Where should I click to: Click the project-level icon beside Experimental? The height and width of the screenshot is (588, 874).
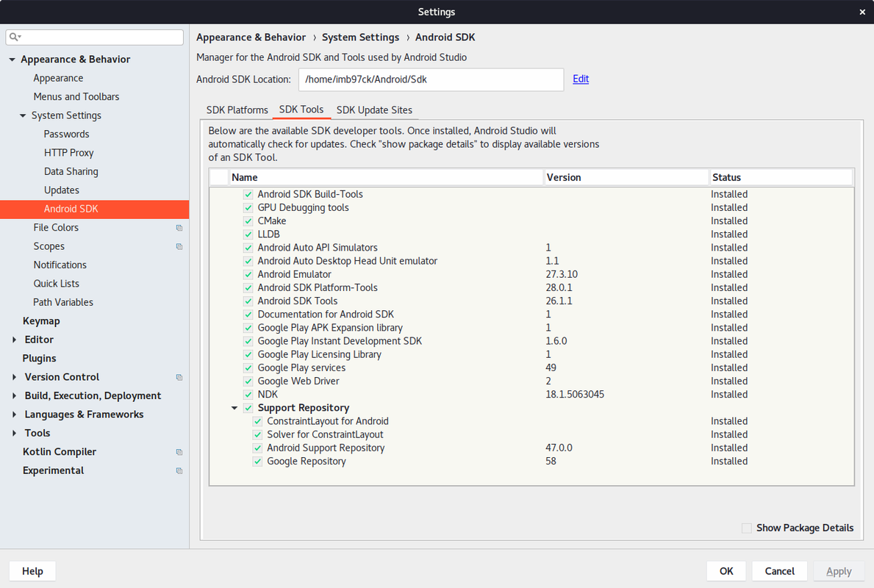[x=179, y=471]
